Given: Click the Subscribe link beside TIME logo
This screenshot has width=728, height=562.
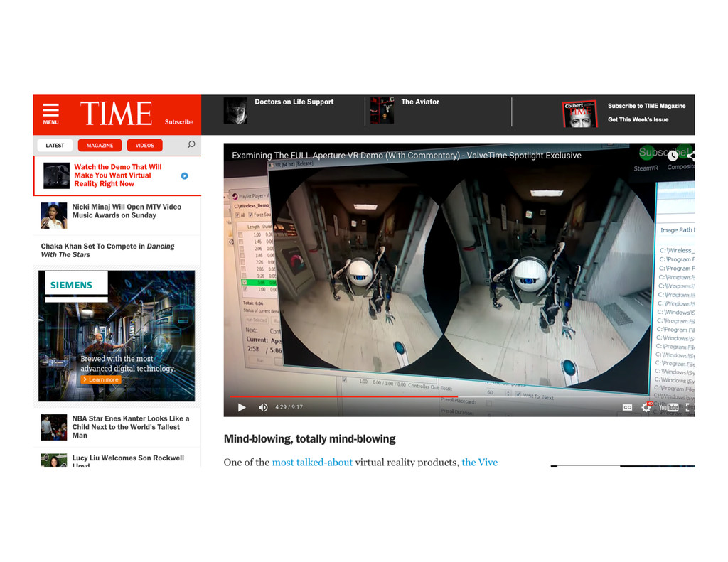Looking at the screenshot, I should [178, 122].
